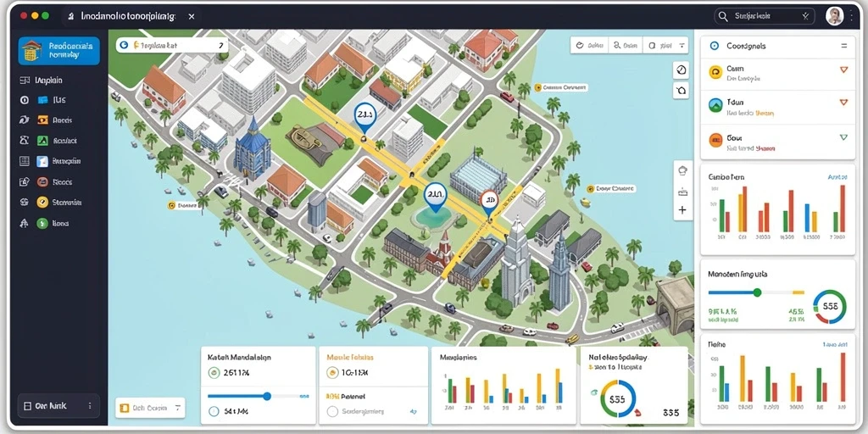Select the empty radio circle in the Mesule Tokslas card
This screenshot has width=868, height=434.
[332, 411]
